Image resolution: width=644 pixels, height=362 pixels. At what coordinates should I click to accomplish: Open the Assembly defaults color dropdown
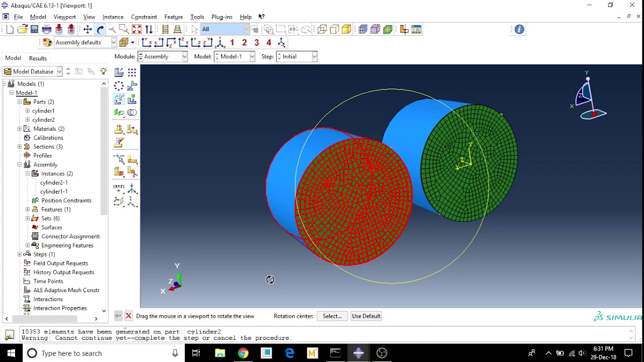point(86,42)
